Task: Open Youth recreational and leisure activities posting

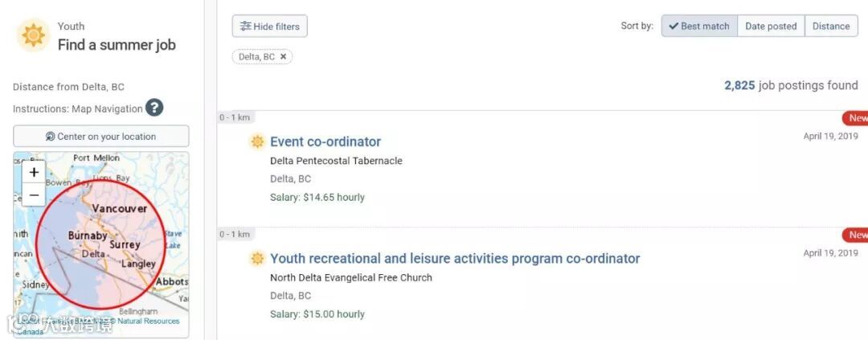Action: (x=455, y=259)
